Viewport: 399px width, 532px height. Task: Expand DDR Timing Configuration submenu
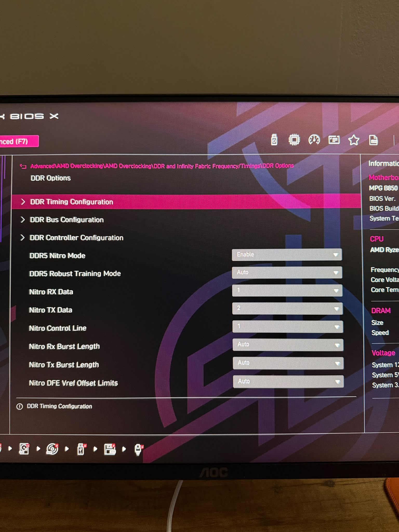point(186,202)
